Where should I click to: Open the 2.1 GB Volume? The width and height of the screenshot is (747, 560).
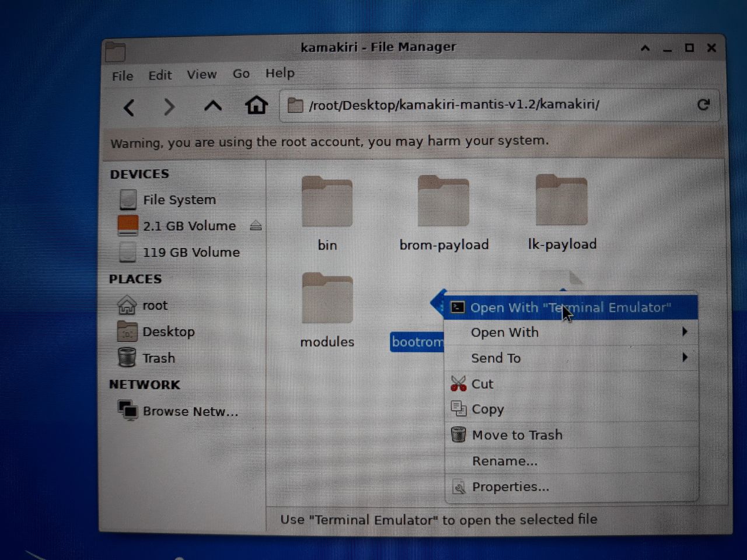(177, 226)
